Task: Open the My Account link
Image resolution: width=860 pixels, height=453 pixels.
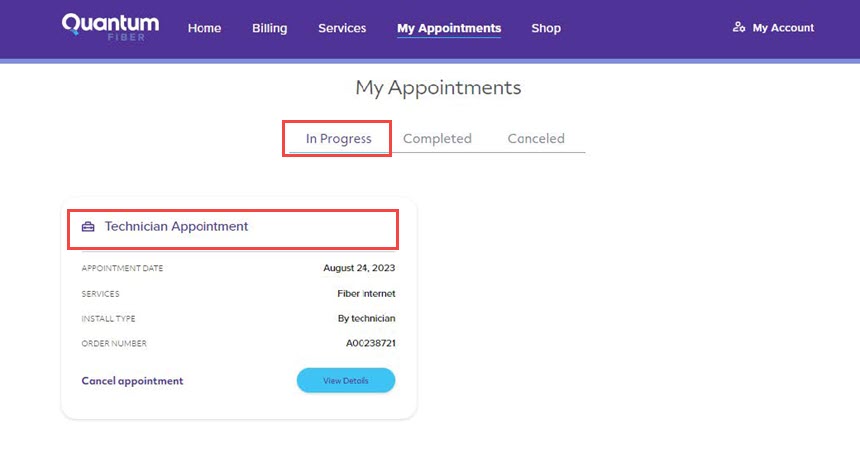Action: point(783,27)
